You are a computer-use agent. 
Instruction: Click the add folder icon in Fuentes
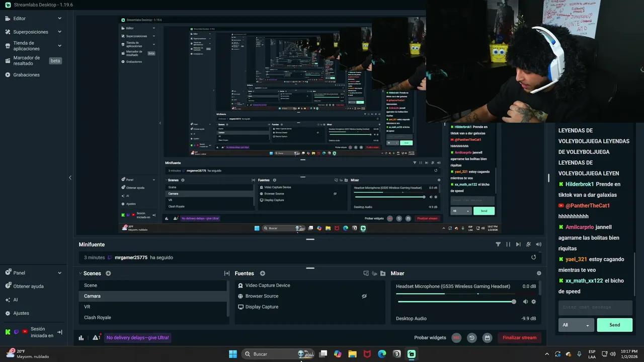click(x=383, y=274)
